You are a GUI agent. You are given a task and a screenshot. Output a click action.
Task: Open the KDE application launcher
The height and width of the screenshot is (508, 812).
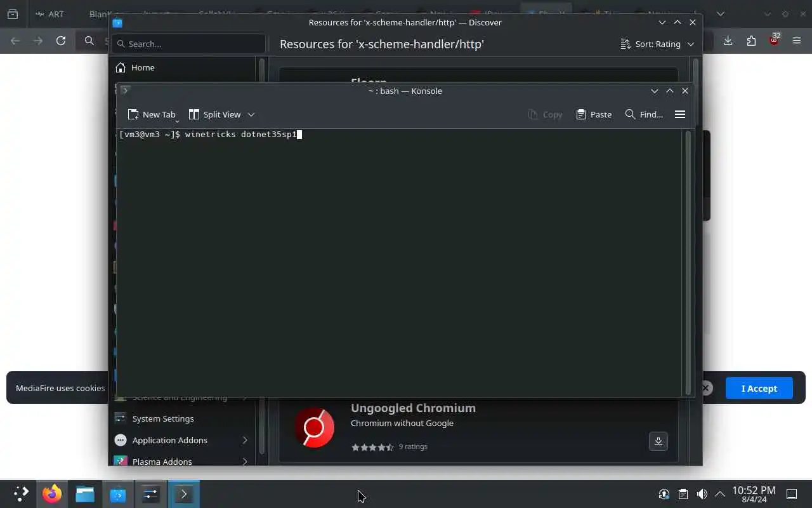(21, 494)
